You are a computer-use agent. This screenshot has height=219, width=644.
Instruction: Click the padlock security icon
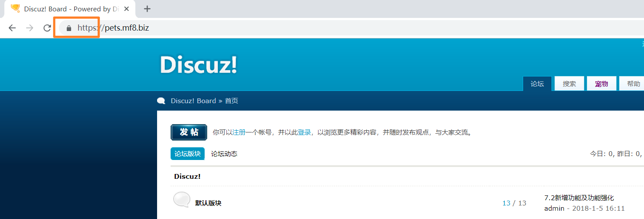(x=69, y=28)
